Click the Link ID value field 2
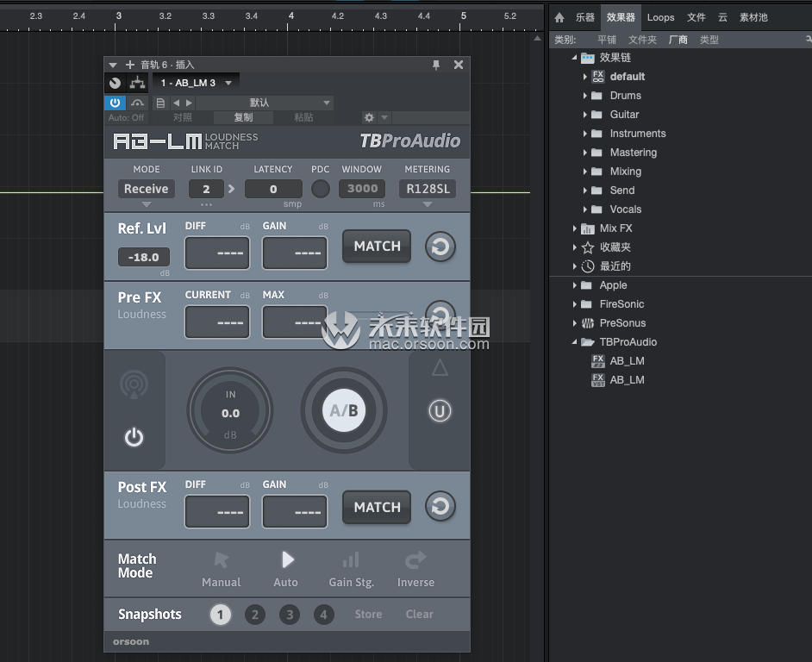Screen dimensions: 812x662 (206, 189)
